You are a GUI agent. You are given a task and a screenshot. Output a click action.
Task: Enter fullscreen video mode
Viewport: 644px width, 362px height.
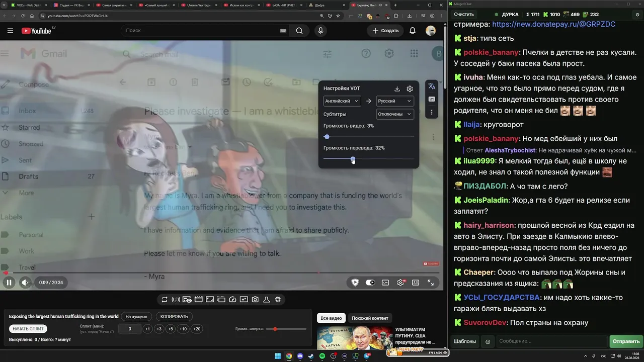coord(431,283)
